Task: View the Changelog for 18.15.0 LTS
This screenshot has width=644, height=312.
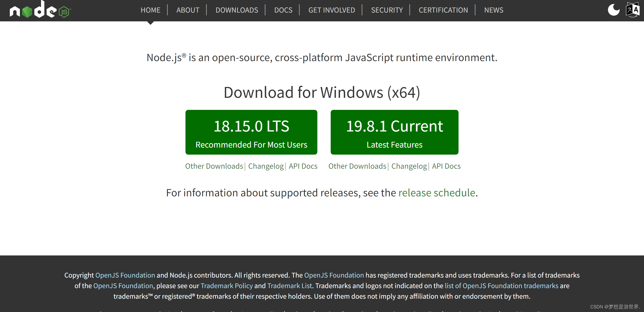Action: click(266, 166)
